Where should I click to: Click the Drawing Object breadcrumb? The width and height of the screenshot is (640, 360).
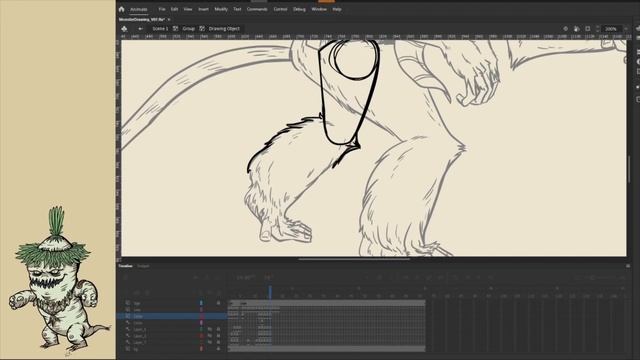click(224, 29)
